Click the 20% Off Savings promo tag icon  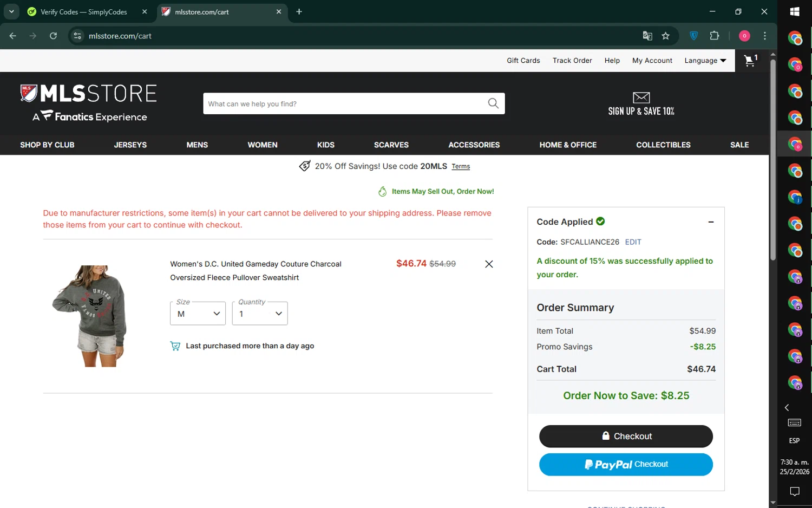[305, 166]
